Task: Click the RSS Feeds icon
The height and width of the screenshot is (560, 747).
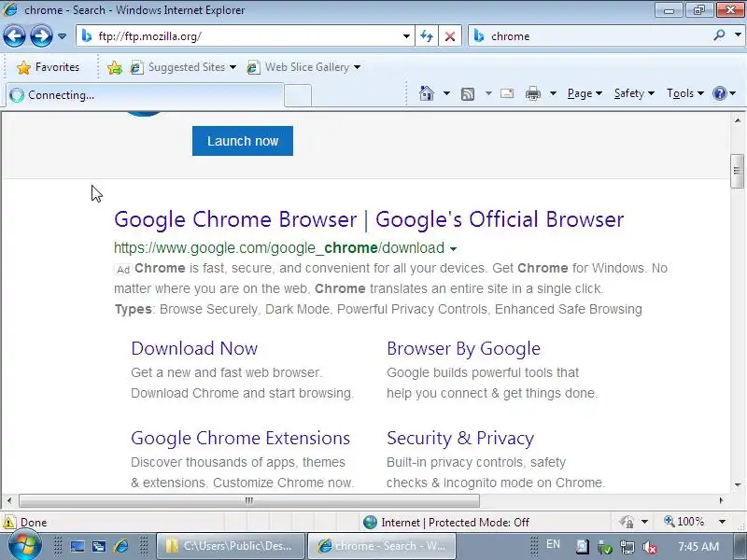Action: [468, 94]
